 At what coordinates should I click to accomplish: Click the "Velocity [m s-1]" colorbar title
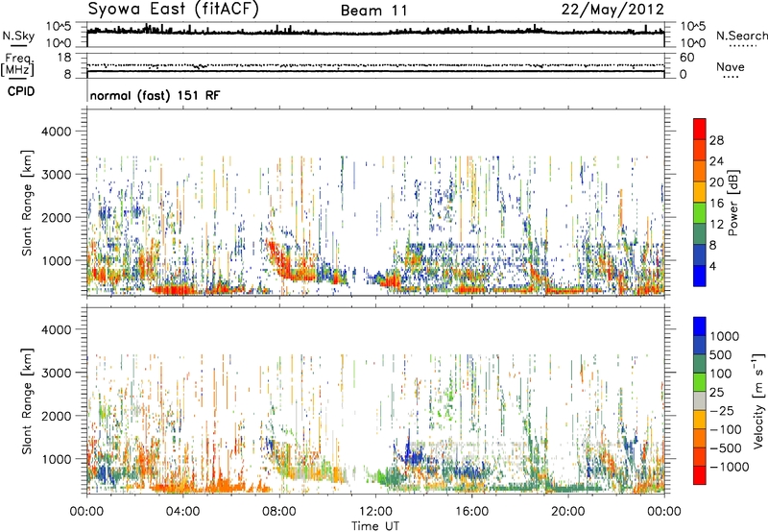(758, 400)
